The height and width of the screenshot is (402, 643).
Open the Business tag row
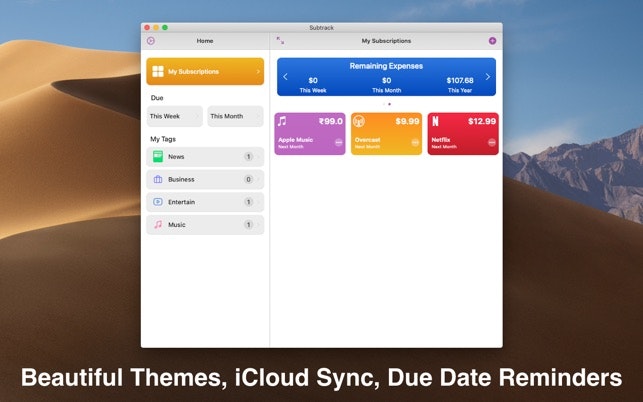pyautogui.click(x=205, y=179)
